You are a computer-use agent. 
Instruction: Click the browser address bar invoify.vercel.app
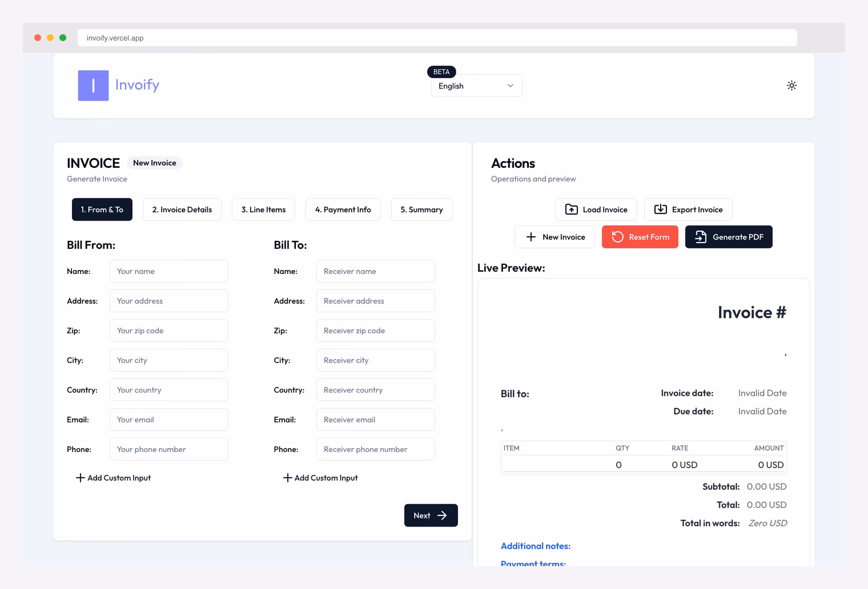tap(437, 38)
